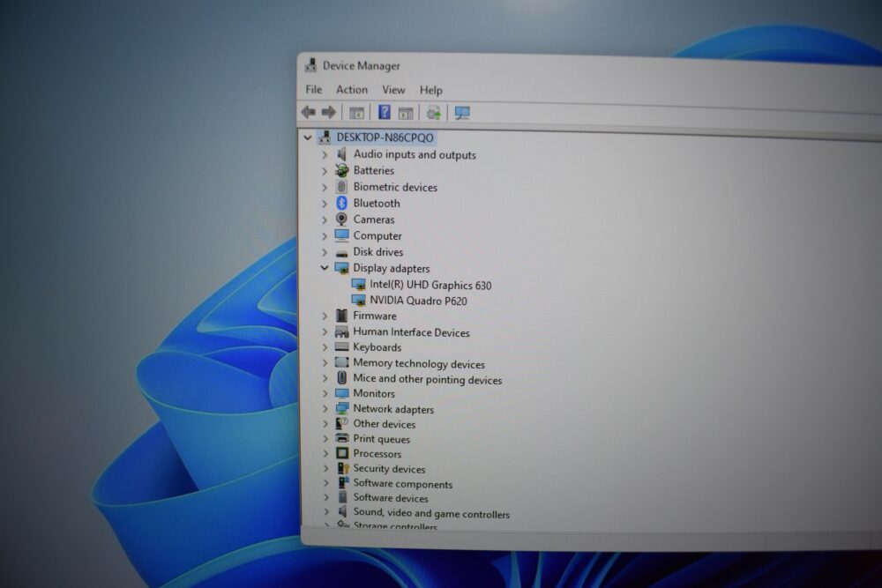Expand the Network adapters chevron

pyautogui.click(x=325, y=409)
